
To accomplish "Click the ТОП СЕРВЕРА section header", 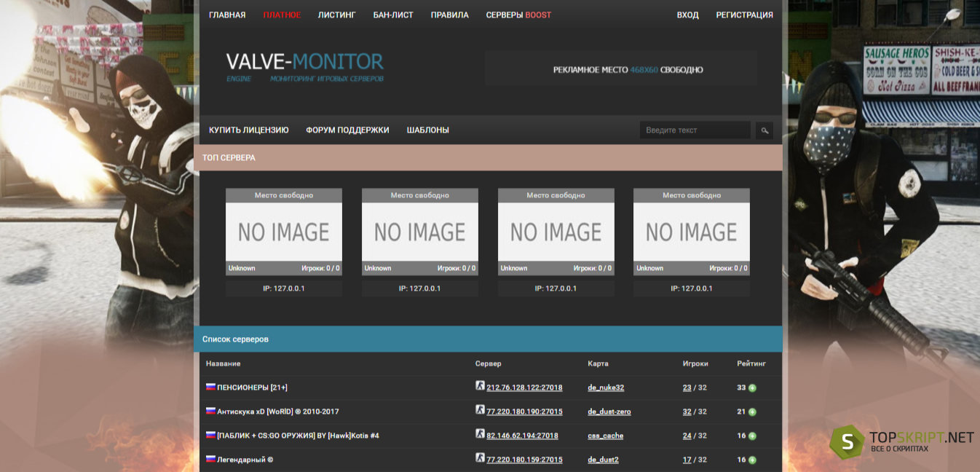I will (x=488, y=157).
